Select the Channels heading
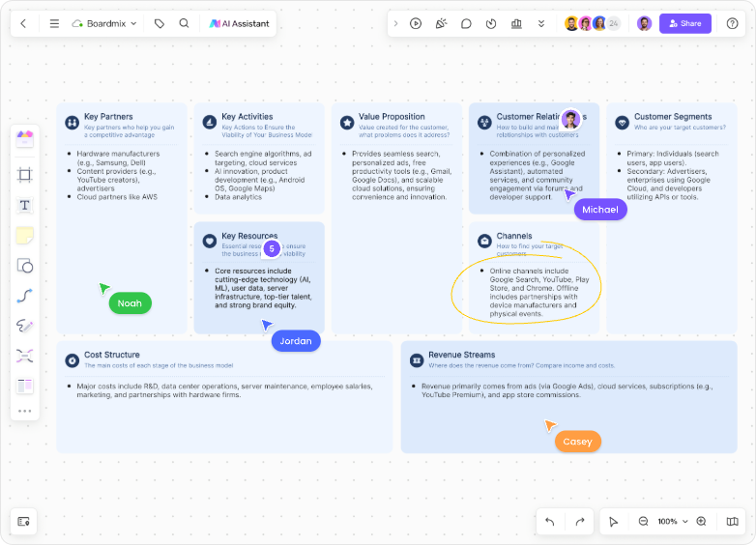 514,236
